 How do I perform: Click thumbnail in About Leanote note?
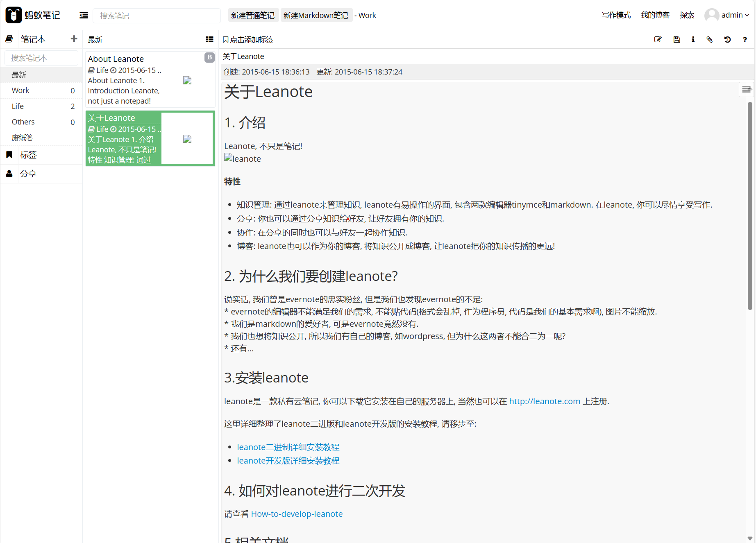(187, 80)
